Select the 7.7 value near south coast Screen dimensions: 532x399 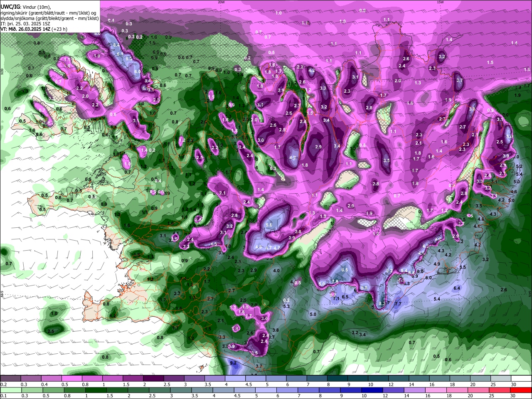click(398, 304)
